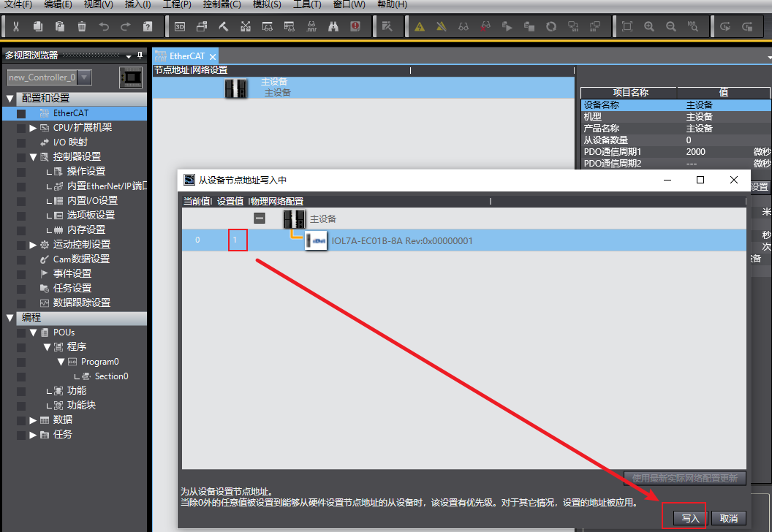Click the Cut scissors toolbar icon
772x532 pixels.
click(x=16, y=27)
